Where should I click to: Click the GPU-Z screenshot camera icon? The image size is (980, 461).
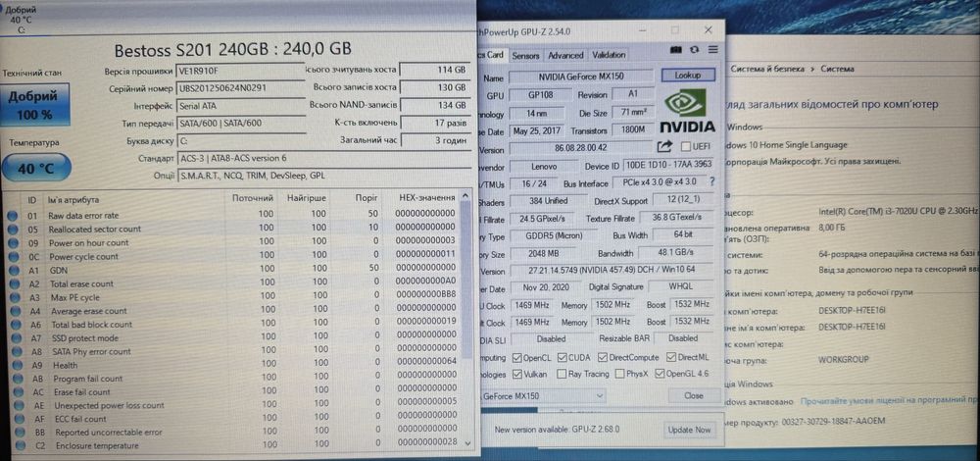[675, 50]
